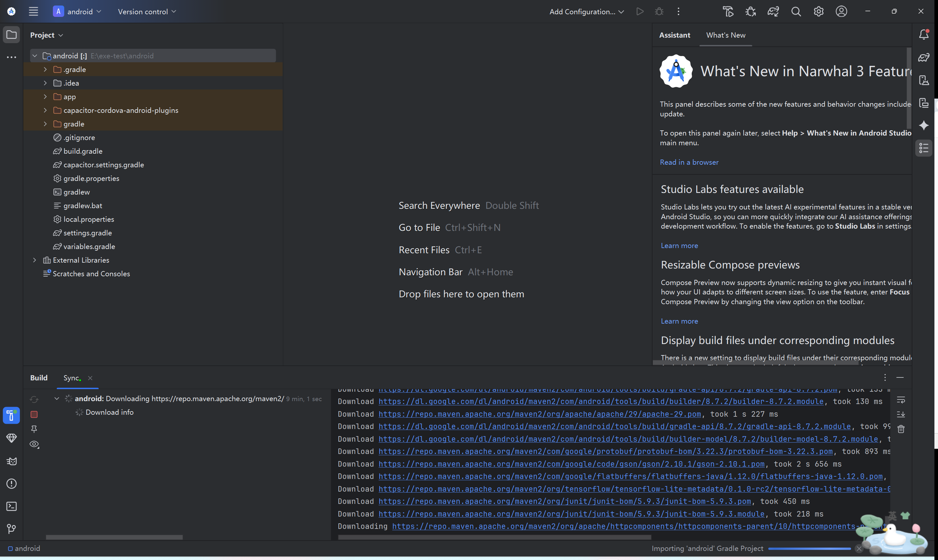Click Sync Project with Gradle Files icon

tap(773, 12)
